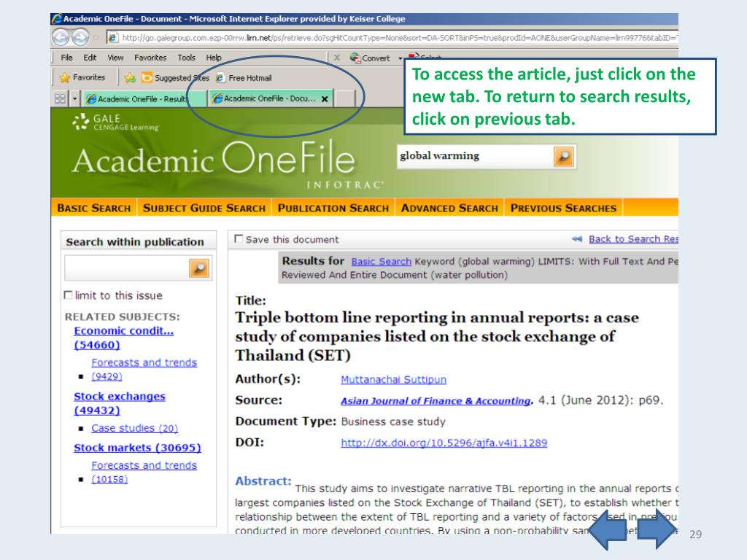Screen dimensions: 747x560
Task: Open the Free Hotmail bookmark
Action: (244, 77)
